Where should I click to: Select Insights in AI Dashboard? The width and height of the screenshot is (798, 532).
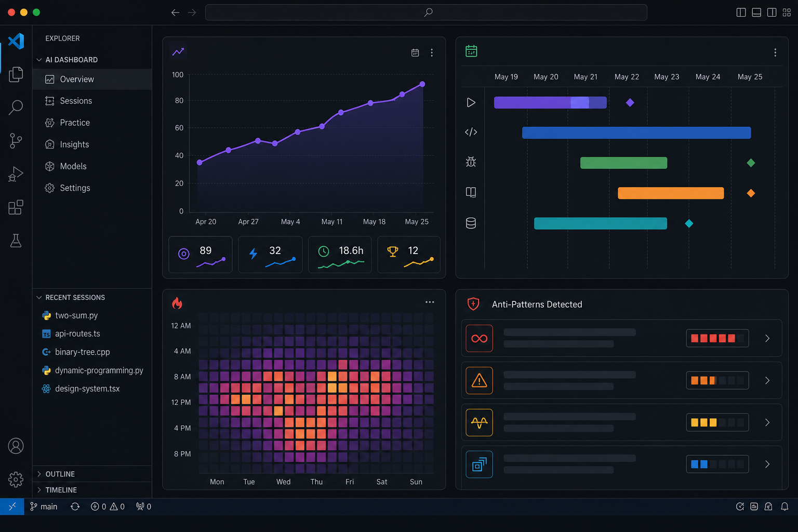(x=92, y=144)
